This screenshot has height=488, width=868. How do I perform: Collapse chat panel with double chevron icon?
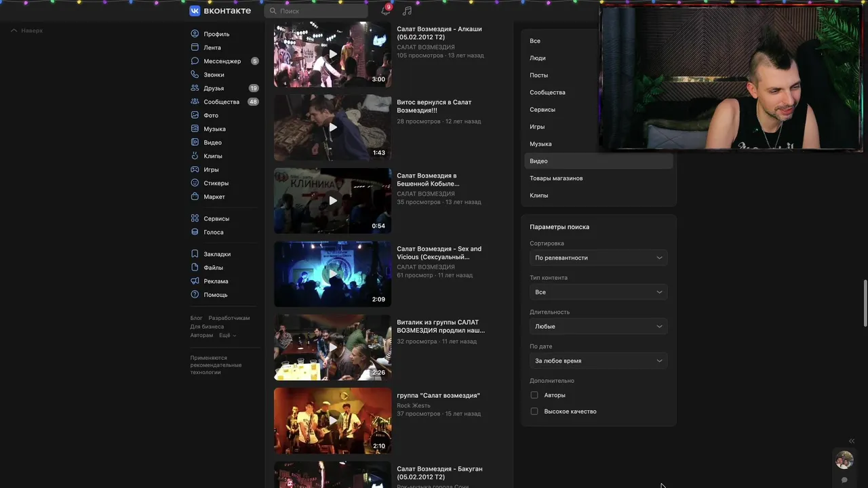tap(852, 441)
